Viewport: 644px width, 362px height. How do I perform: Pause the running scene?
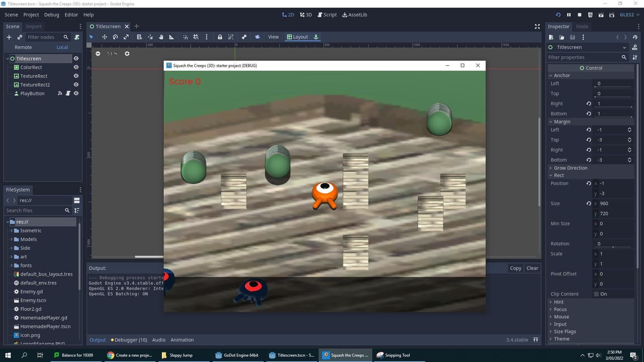[569, 15]
